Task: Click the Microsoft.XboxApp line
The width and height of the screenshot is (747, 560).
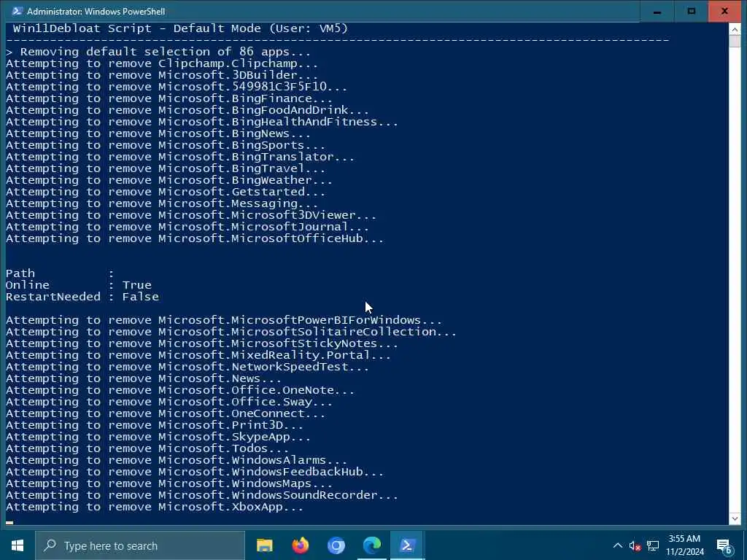Action: 155,507
